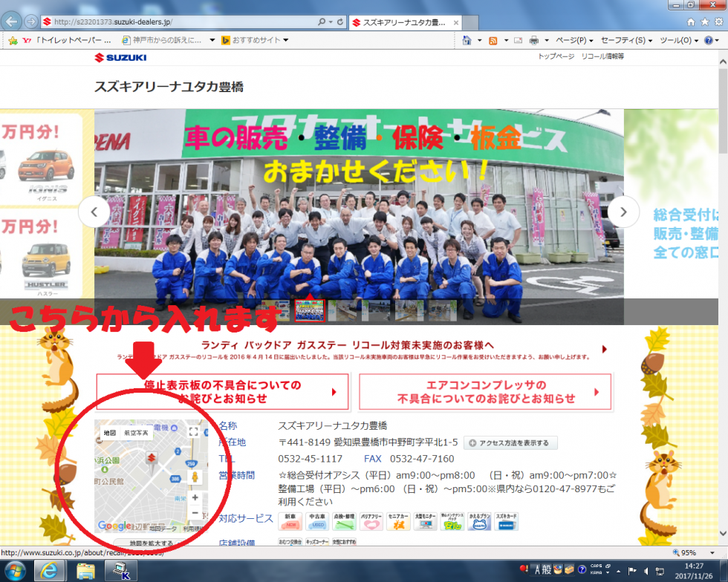Open the blank new tab button
728x582 pixels.
[x=470, y=22]
